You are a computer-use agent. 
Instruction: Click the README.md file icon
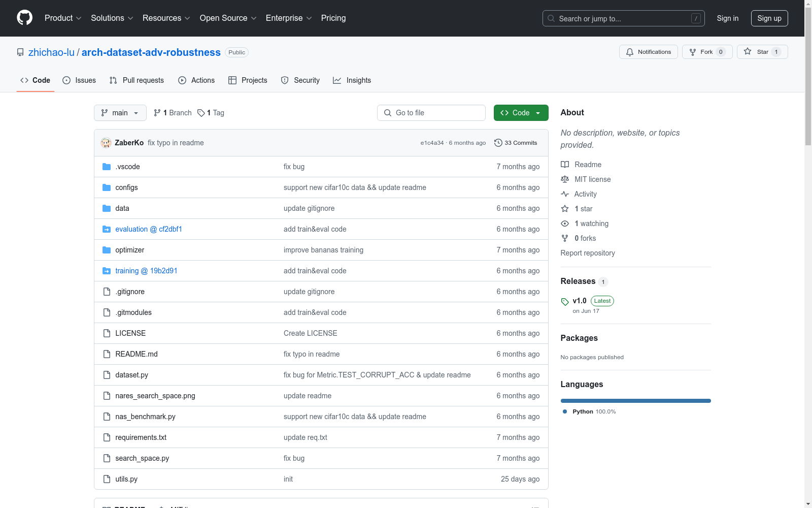pyautogui.click(x=107, y=354)
